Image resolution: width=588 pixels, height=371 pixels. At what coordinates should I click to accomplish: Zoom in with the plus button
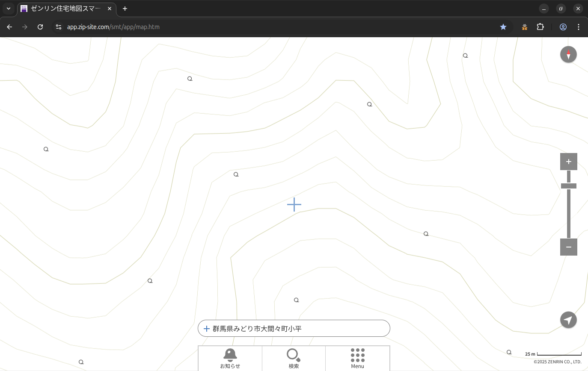click(568, 162)
